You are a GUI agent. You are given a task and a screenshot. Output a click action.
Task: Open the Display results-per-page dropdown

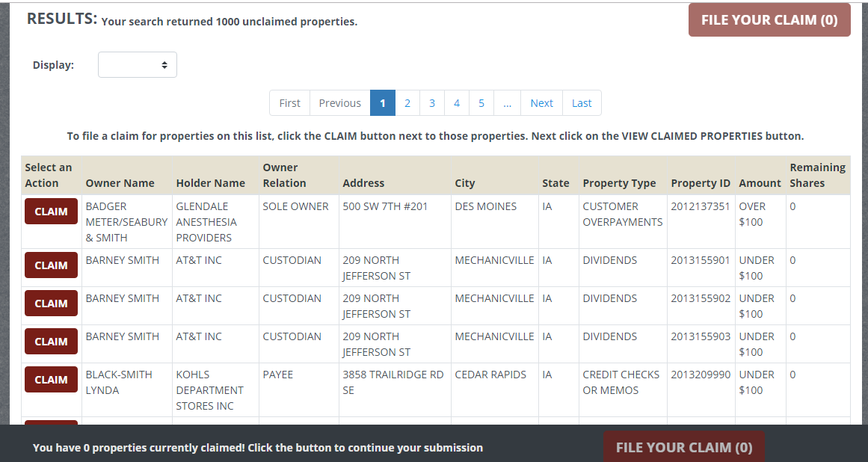click(137, 64)
